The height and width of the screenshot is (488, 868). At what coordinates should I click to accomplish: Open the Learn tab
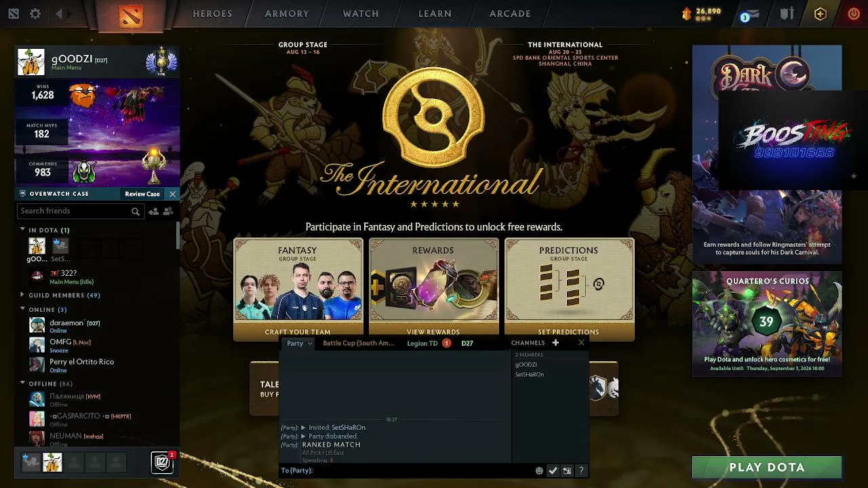click(435, 14)
